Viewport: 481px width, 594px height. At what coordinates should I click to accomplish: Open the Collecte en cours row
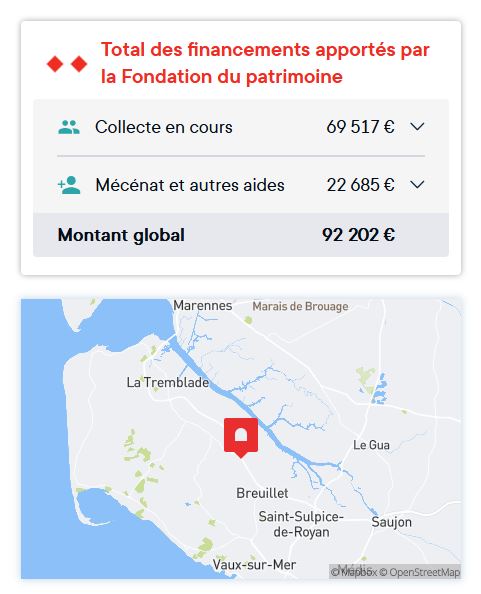tap(241, 127)
